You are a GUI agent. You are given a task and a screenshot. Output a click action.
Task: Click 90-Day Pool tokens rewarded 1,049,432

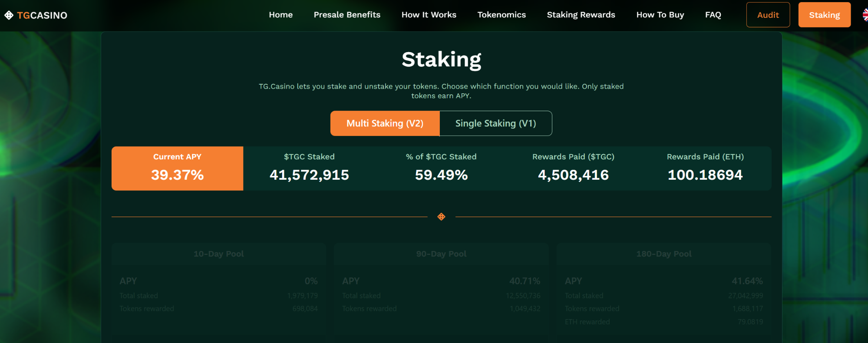525,309
